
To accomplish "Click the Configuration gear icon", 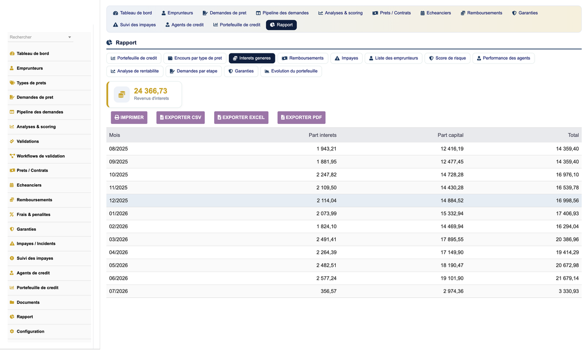I will 12,332.
